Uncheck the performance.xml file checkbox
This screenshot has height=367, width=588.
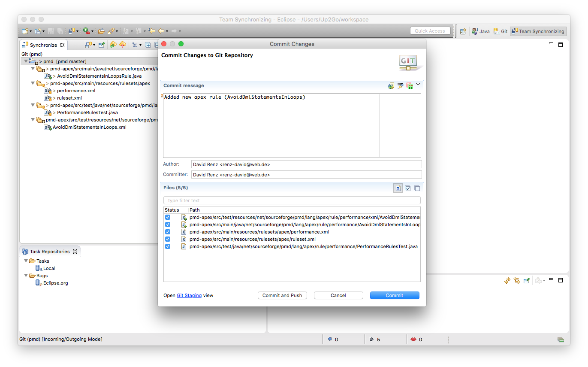(x=168, y=232)
